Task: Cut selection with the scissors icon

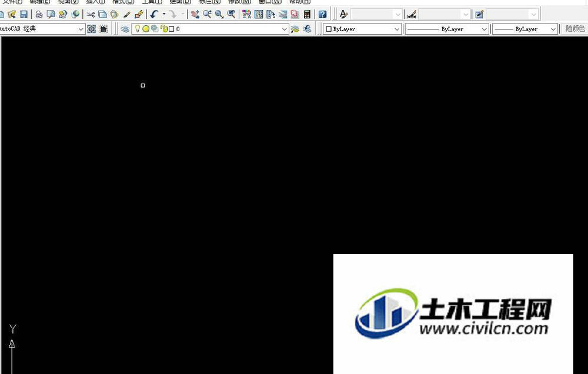Action: coord(91,15)
